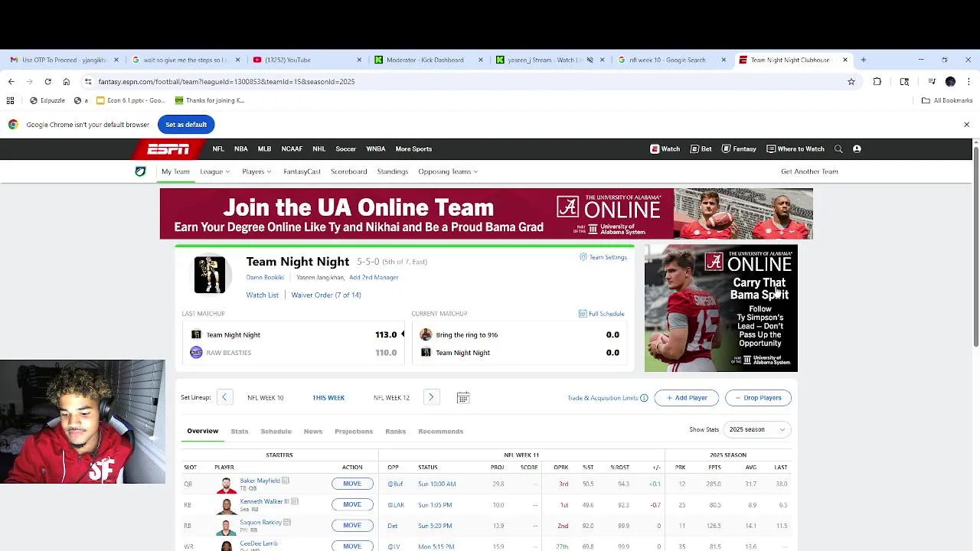
Task: Switch to the Schedule tab
Action: click(276, 432)
